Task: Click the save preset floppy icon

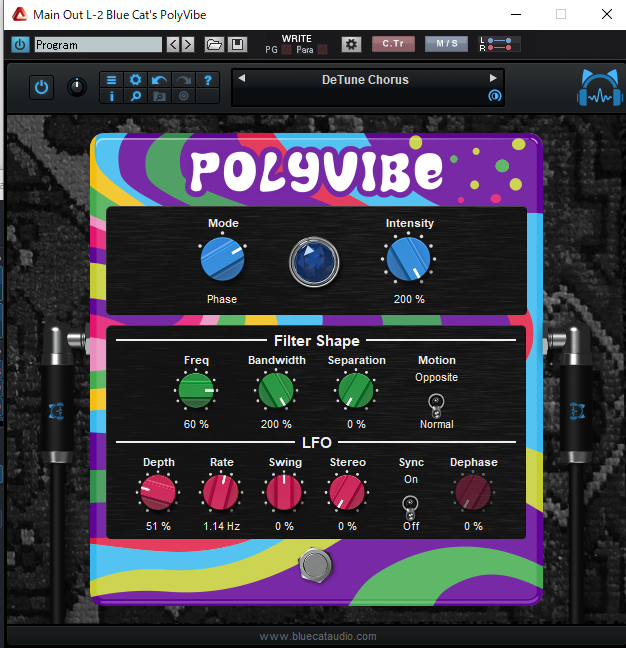Action: pos(237,44)
